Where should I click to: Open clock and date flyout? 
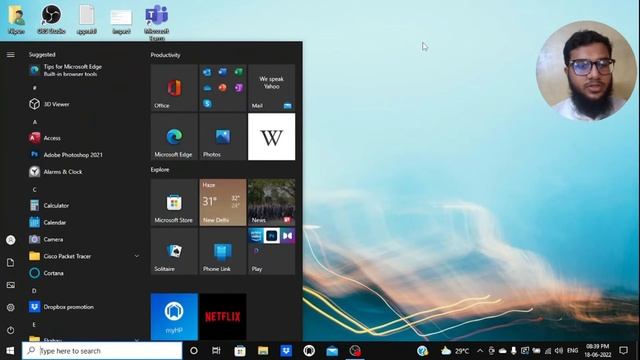[598, 351]
